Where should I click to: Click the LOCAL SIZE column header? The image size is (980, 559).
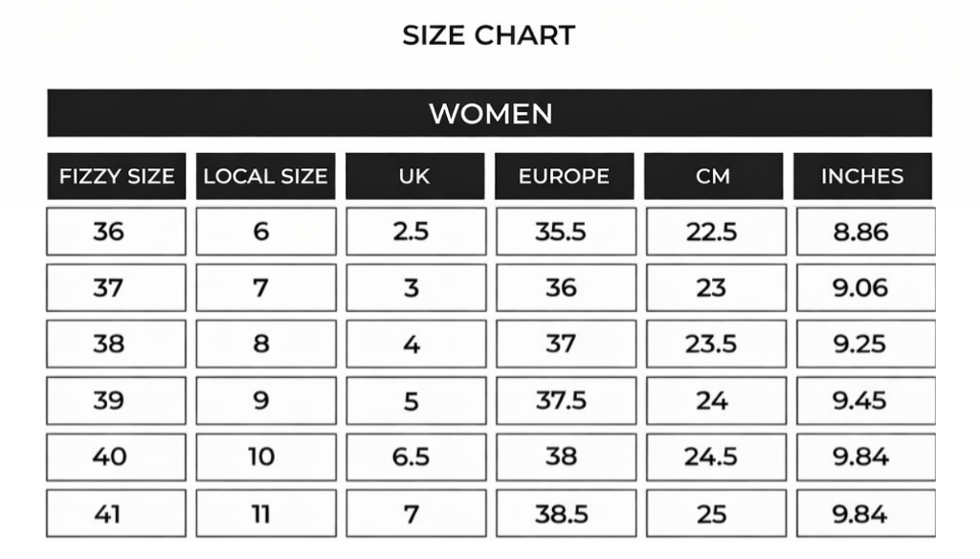[265, 176]
